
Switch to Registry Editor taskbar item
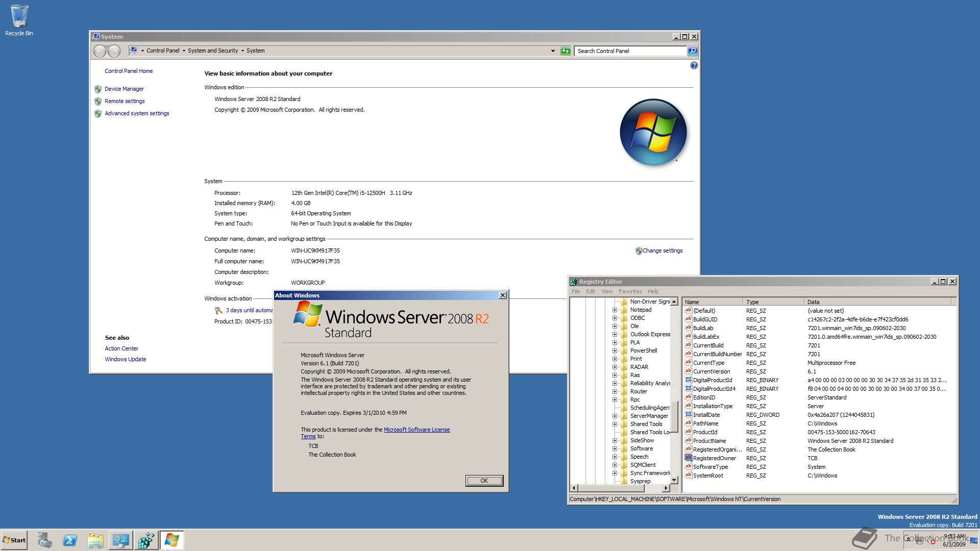coord(146,540)
